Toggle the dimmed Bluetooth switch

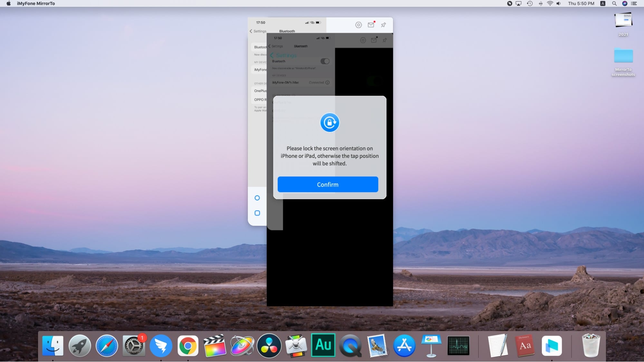click(325, 61)
